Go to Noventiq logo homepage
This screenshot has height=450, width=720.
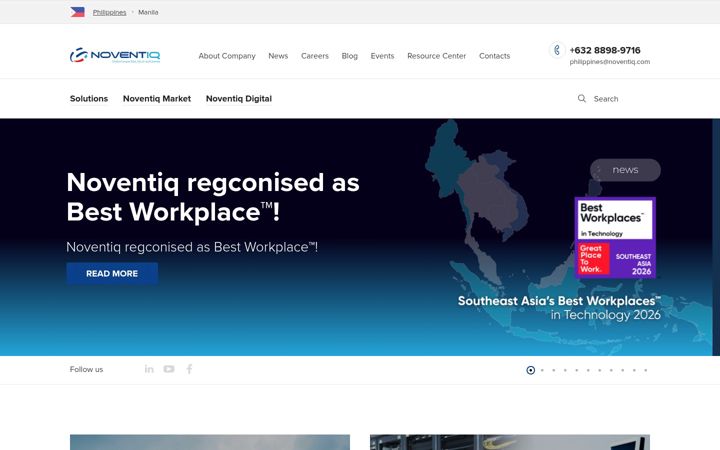point(115,56)
